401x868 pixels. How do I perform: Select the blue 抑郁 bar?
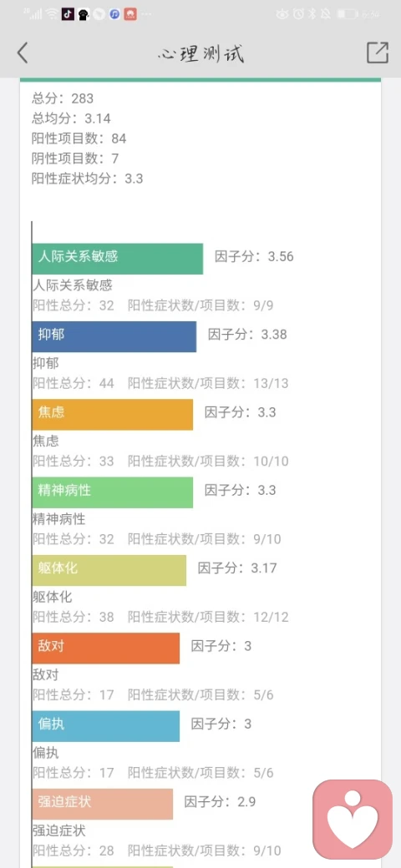(x=114, y=336)
